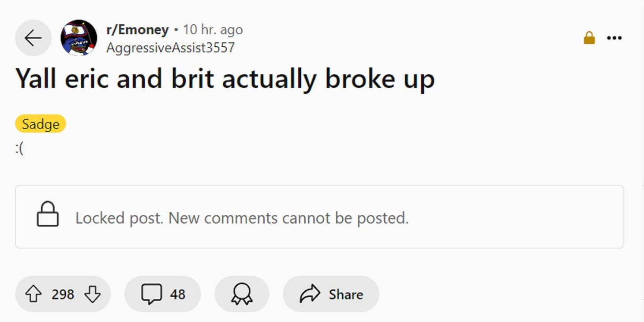Click the gold lock icon near the top right
Screen dimensions: 644x322
click(x=589, y=38)
